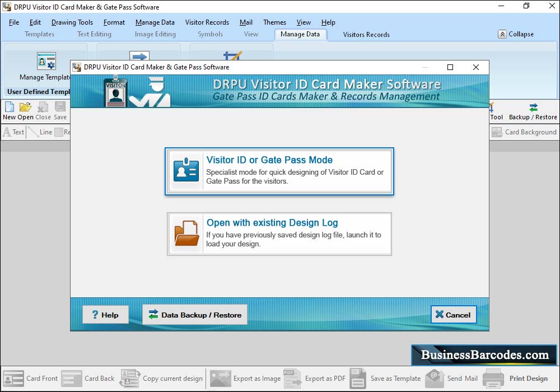
Task: Click Save as Template
Action: [385, 379]
